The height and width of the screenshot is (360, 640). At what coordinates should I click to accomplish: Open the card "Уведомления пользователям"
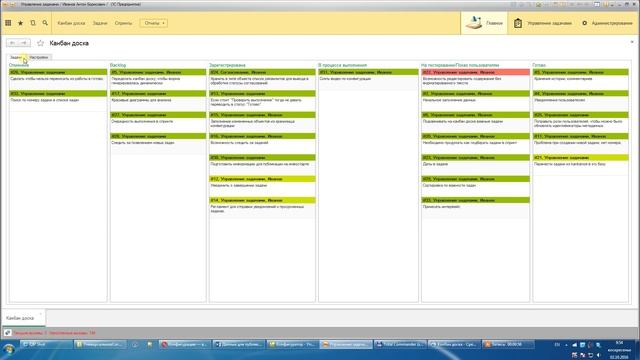point(580,100)
